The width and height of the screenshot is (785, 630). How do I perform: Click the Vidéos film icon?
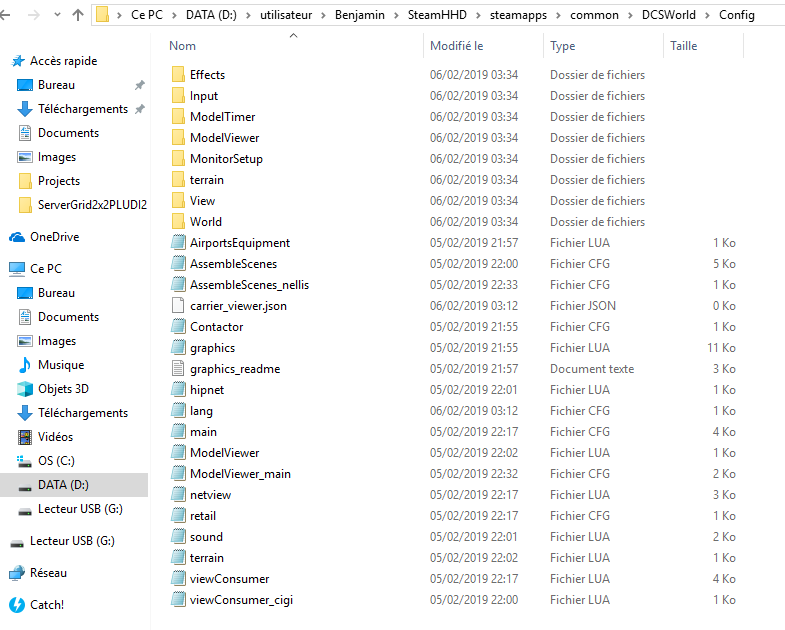point(25,437)
